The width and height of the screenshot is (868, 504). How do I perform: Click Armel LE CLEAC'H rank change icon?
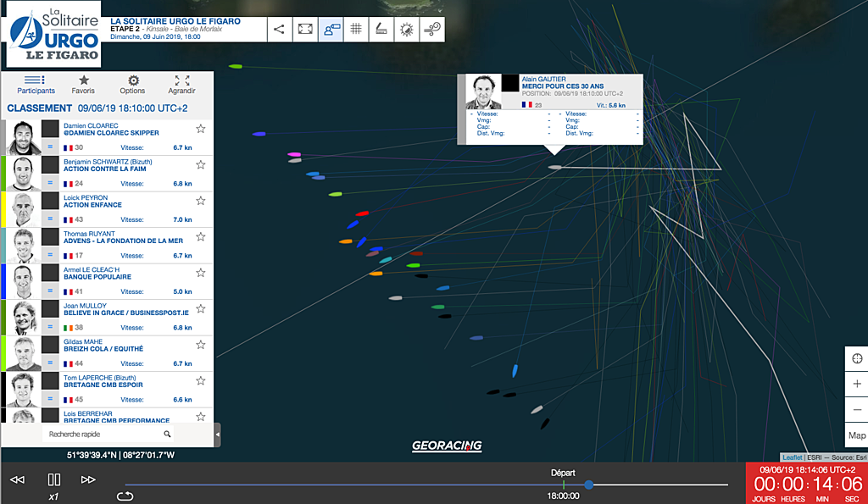[x=50, y=291]
